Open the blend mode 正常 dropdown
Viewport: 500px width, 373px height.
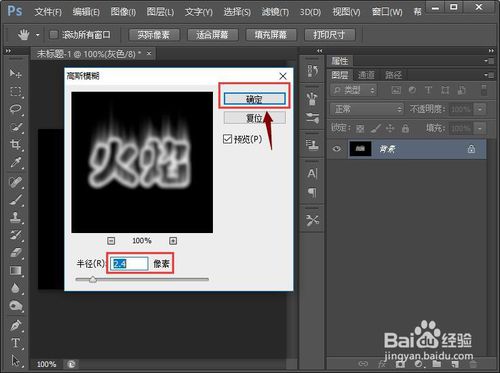tap(367, 109)
